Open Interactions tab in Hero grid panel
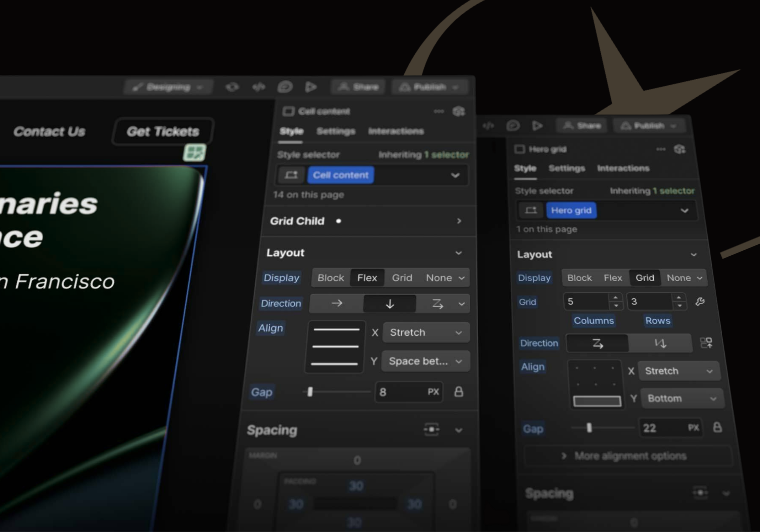 pyautogui.click(x=623, y=168)
